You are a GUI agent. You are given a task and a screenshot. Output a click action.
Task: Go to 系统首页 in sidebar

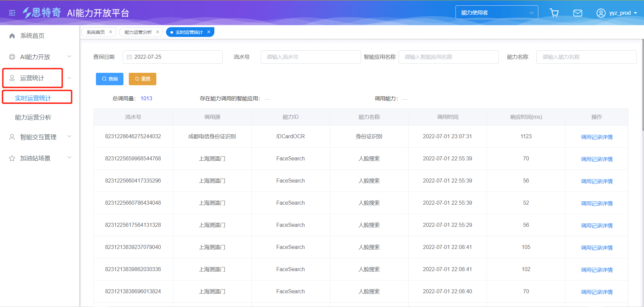coord(32,36)
